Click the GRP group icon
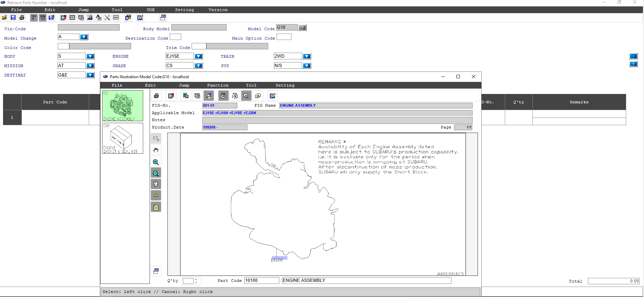The height and width of the screenshot is (297, 644). [x=116, y=17]
